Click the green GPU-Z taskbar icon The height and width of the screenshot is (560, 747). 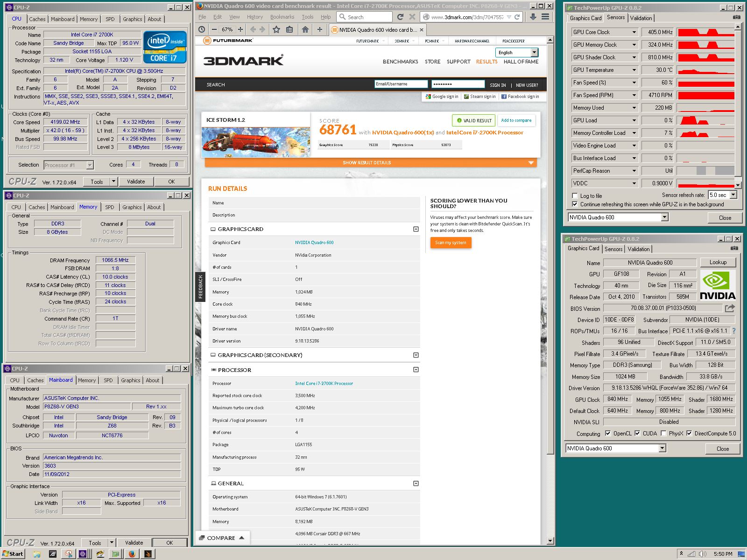tap(116, 554)
